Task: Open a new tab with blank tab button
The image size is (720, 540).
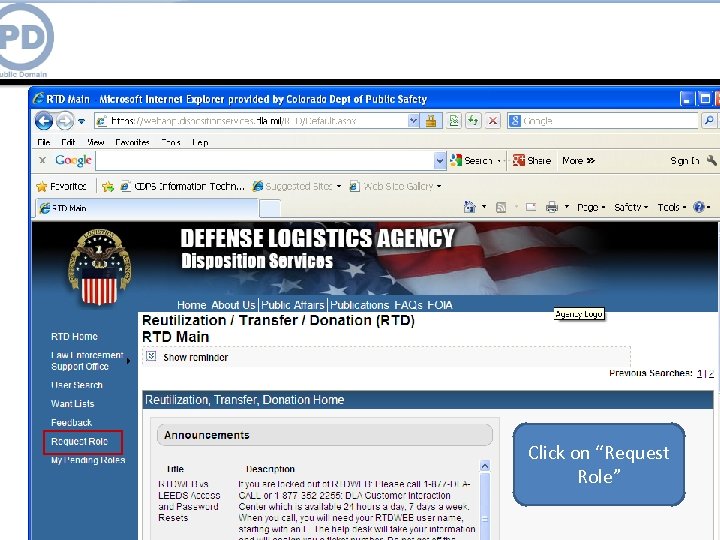Action: click(270, 208)
